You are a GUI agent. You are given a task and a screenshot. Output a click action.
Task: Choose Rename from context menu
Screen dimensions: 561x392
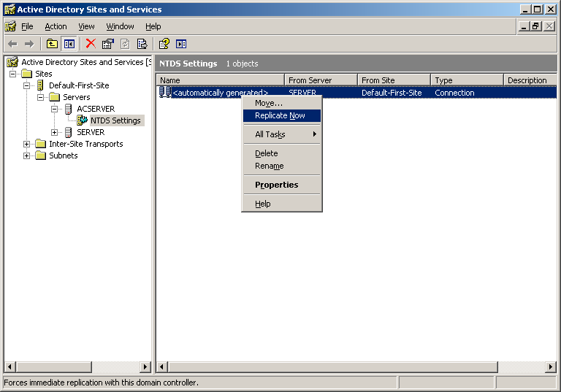coord(282,166)
